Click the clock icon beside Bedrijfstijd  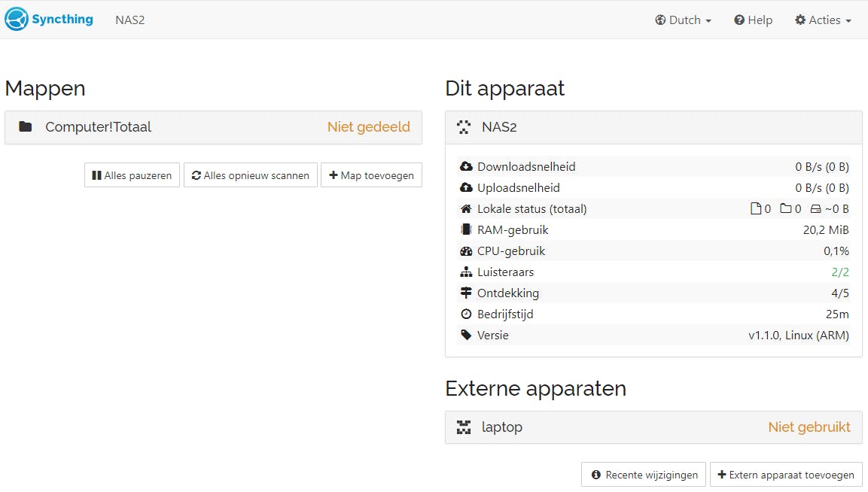point(466,314)
